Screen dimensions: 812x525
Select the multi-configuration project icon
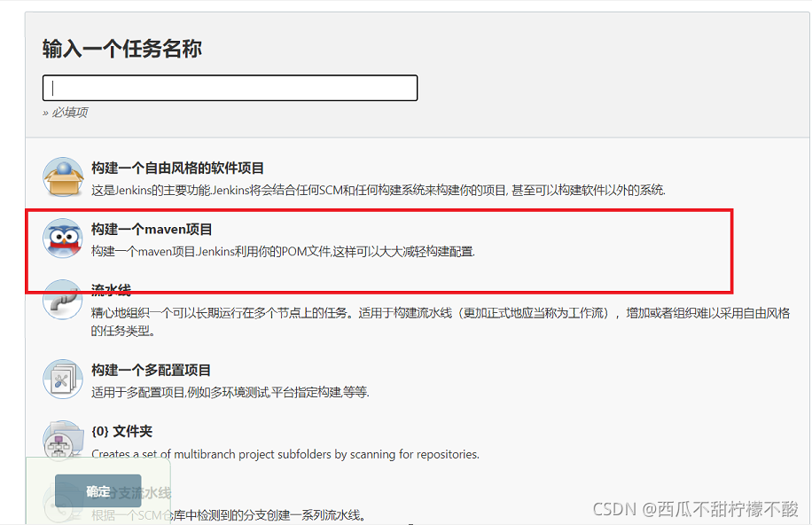pyautogui.click(x=63, y=379)
